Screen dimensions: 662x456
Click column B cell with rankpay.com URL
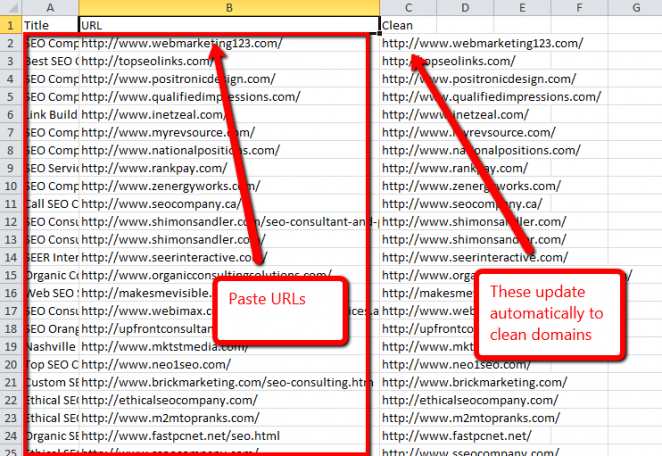point(229,168)
